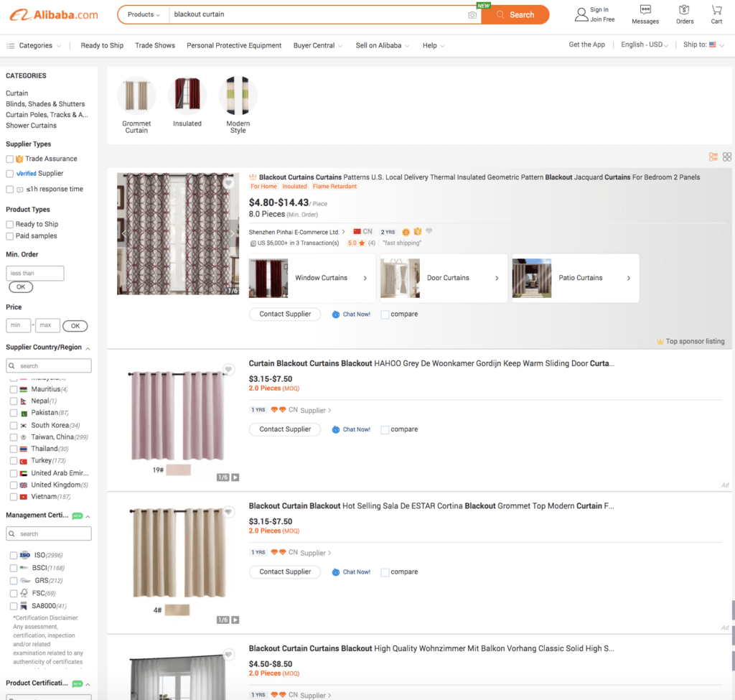735x700 pixels.
Task: Open the Patio Curtains related tab
Action: [x=575, y=278]
